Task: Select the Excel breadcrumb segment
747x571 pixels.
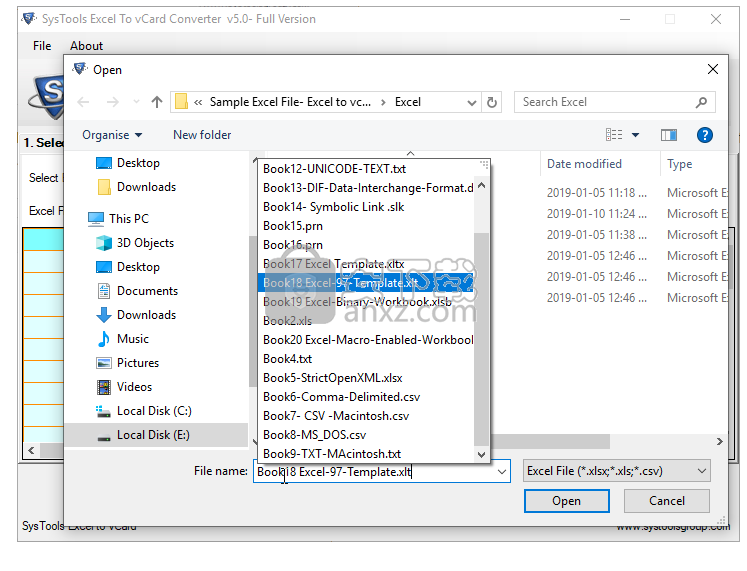Action: (x=408, y=102)
